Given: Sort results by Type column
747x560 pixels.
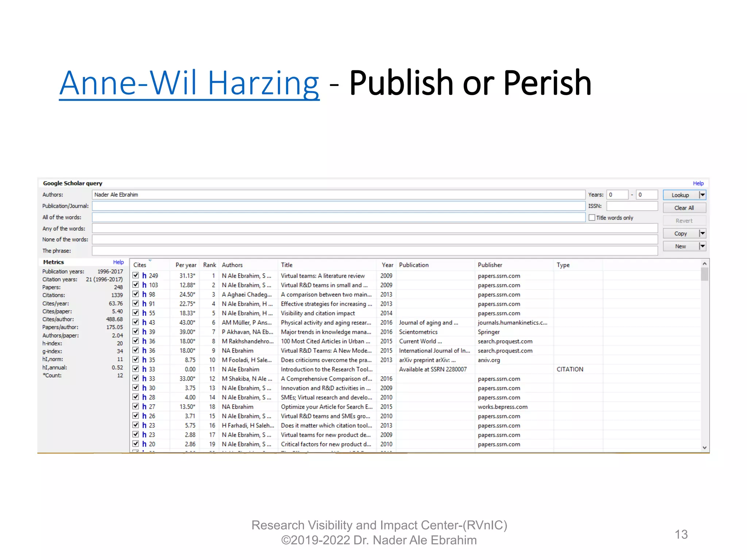Looking at the screenshot, I should 578,265.
